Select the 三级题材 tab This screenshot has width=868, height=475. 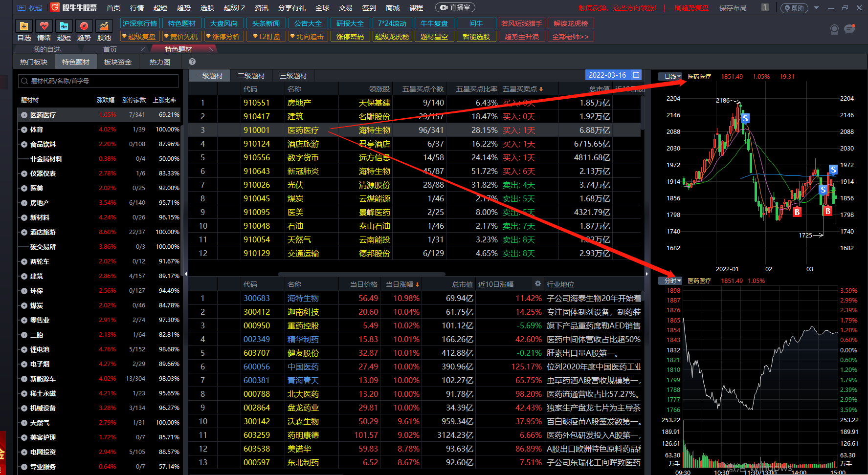click(293, 76)
